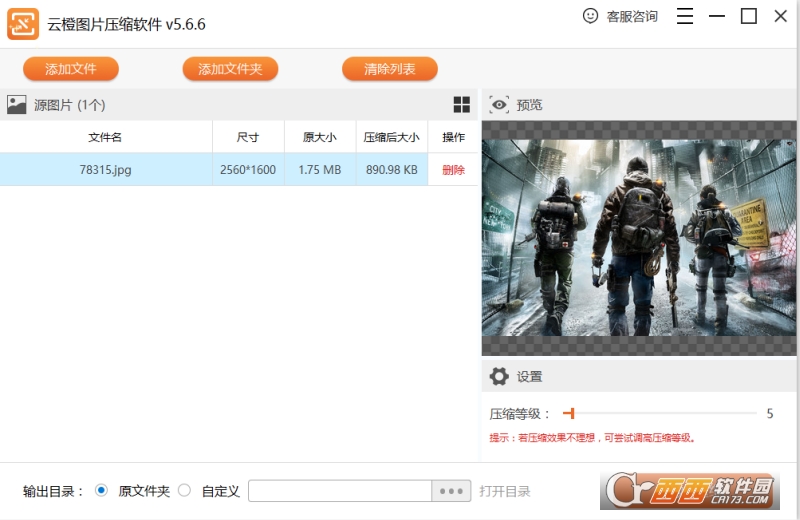800x520 pixels.
Task: Maximize the window
Action: coord(748,16)
